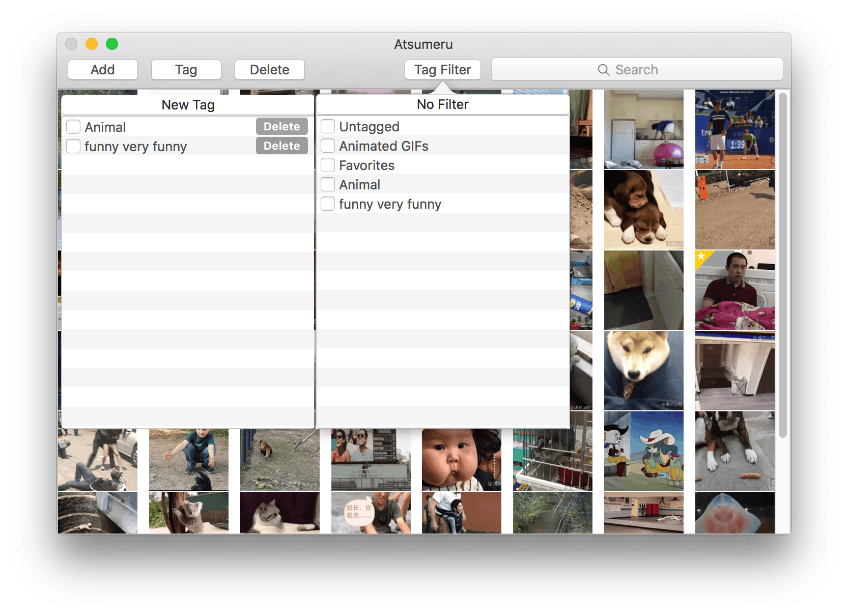
Task: Check the Animal tag checkbox in the tag list
Action: point(73,127)
